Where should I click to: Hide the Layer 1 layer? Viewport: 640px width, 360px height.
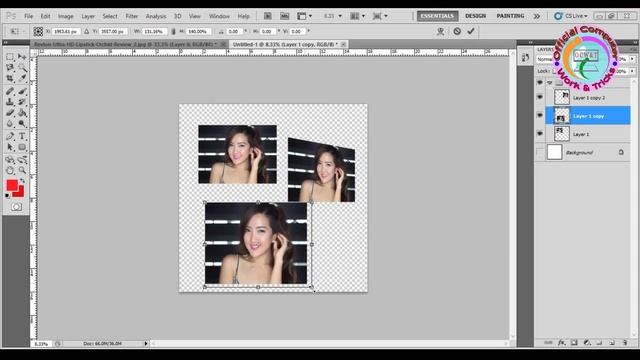540,133
